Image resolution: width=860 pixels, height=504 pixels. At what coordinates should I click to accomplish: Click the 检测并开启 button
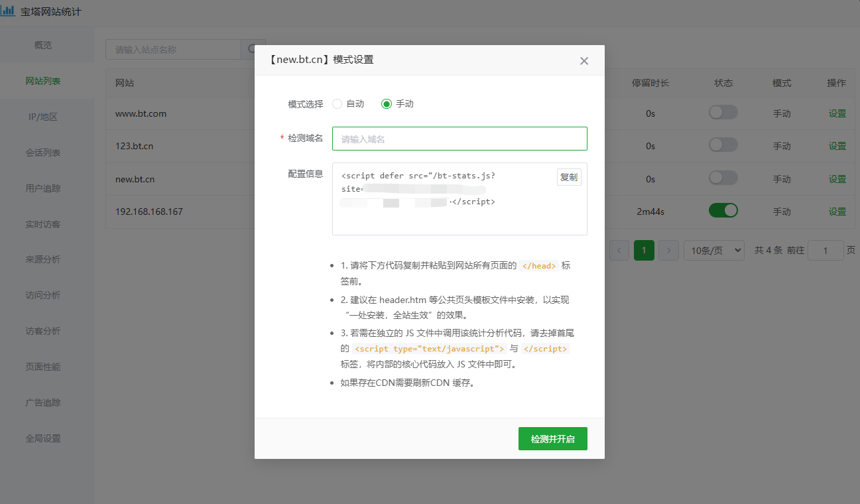pyautogui.click(x=553, y=439)
